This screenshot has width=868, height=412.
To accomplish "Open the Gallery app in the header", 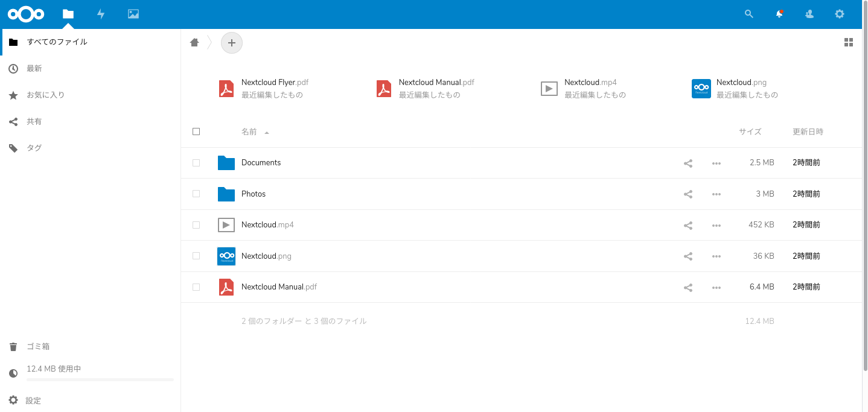I will pos(133,14).
